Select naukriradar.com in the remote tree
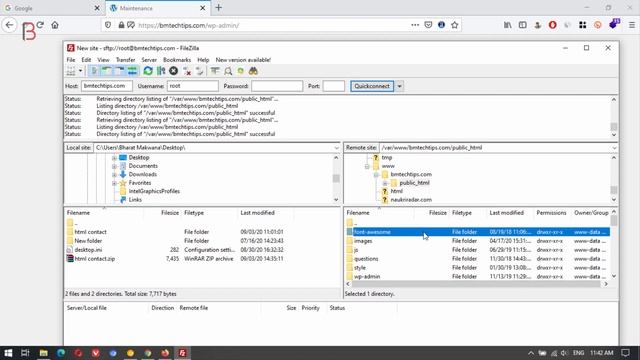 [411, 200]
